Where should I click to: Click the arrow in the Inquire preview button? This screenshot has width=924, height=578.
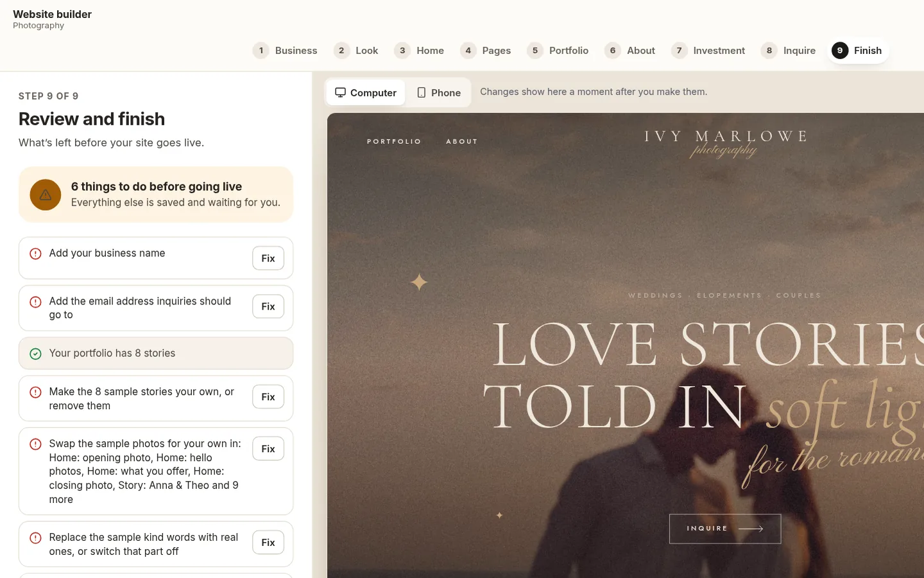point(751,529)
